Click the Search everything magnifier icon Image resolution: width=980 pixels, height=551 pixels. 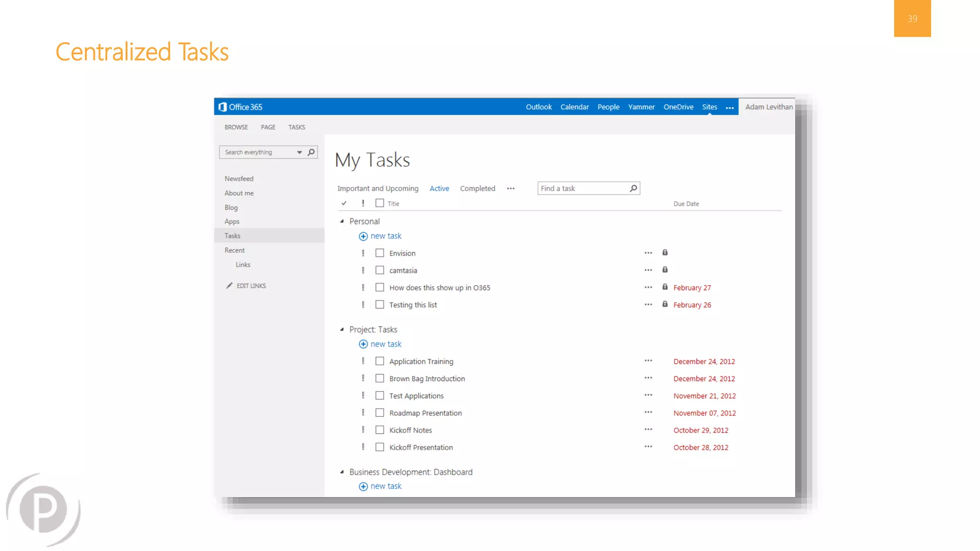click(311, 152)
